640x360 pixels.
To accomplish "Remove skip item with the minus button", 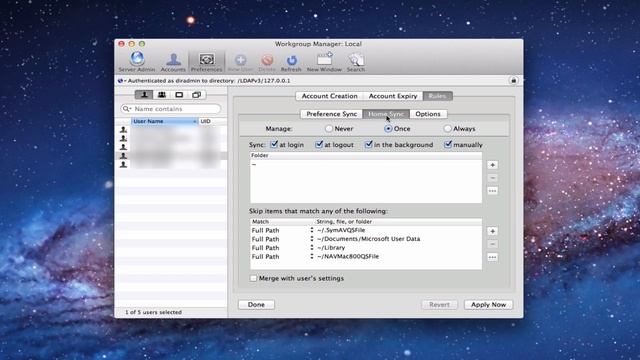I will pyautogui.click(x=492, y=244).
